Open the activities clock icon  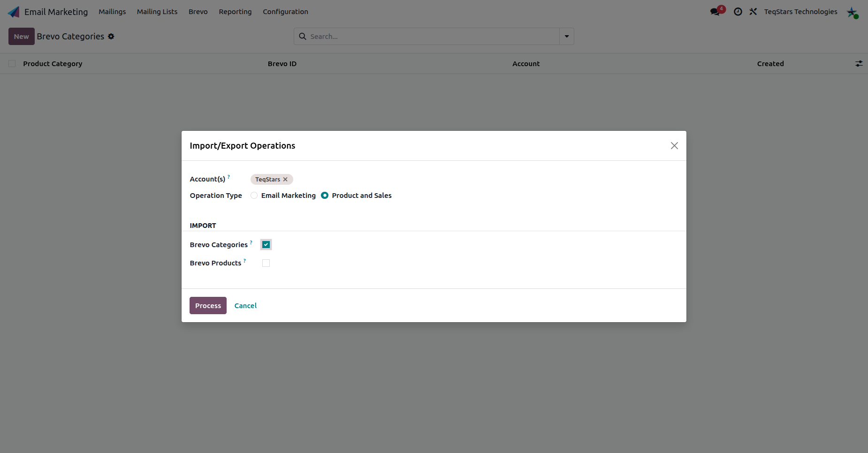pyautogui.click(x=738, y=12)
